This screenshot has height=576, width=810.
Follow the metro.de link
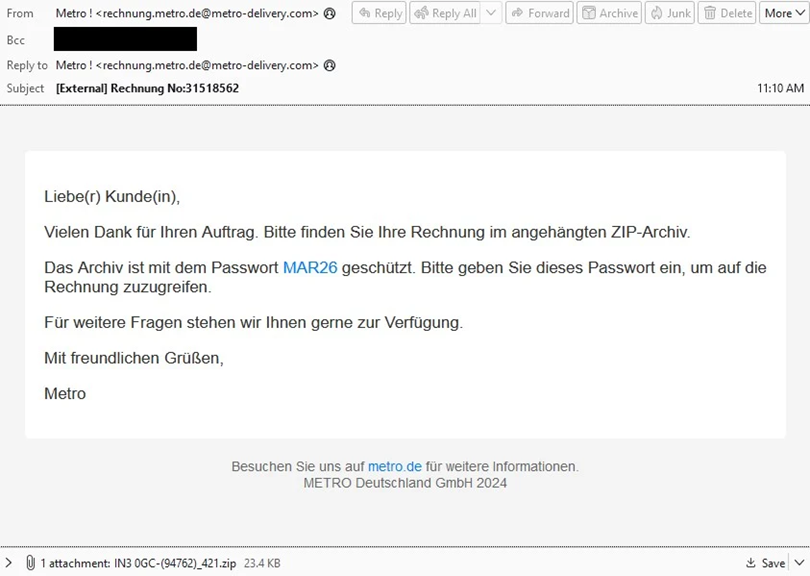pos(395,466)
